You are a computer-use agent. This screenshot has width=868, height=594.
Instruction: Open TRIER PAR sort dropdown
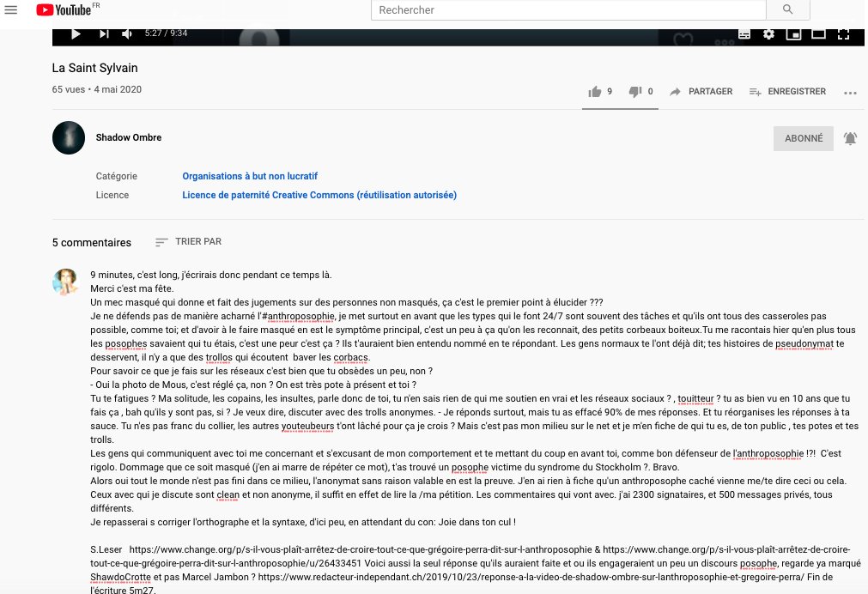[x=189, y=242]
